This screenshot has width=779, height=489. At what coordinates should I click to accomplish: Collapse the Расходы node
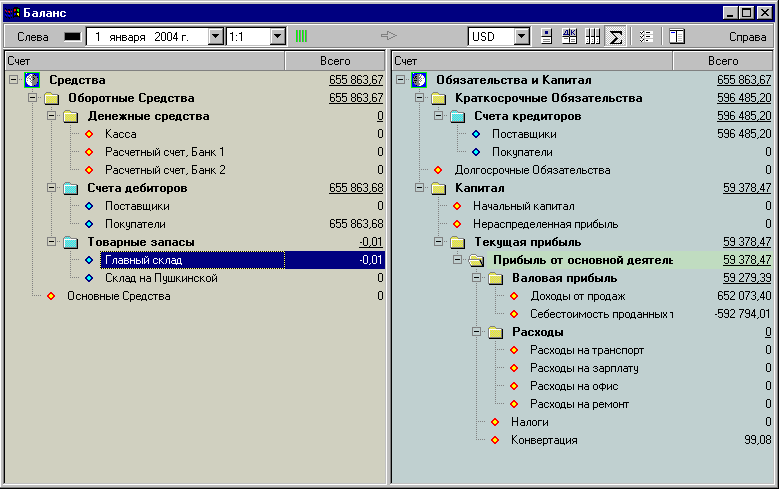point(476,331)
